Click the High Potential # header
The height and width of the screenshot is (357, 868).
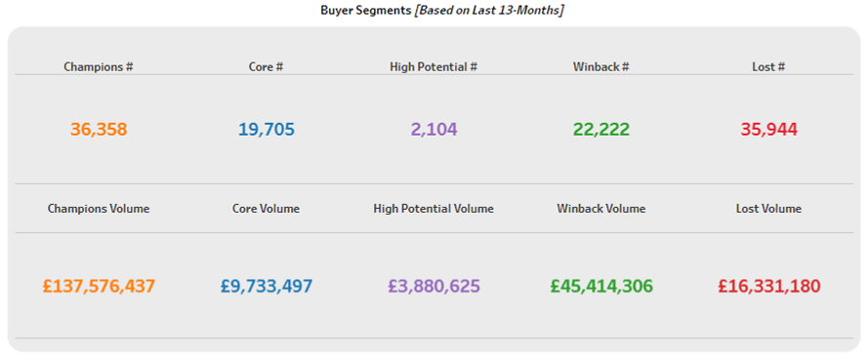point(434,67)
